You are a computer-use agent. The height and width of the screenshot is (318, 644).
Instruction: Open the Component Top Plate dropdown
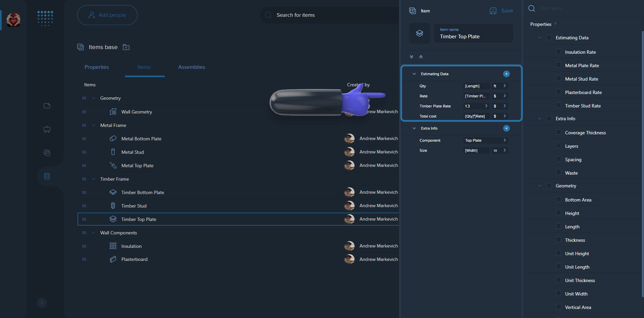[486, 140]
